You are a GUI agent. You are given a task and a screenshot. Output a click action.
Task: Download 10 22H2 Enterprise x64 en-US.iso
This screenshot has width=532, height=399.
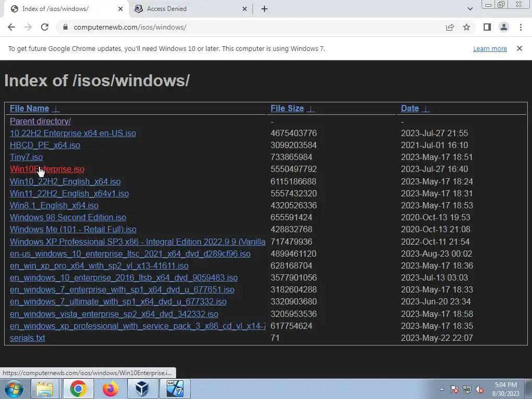click(x=73, y=133)
